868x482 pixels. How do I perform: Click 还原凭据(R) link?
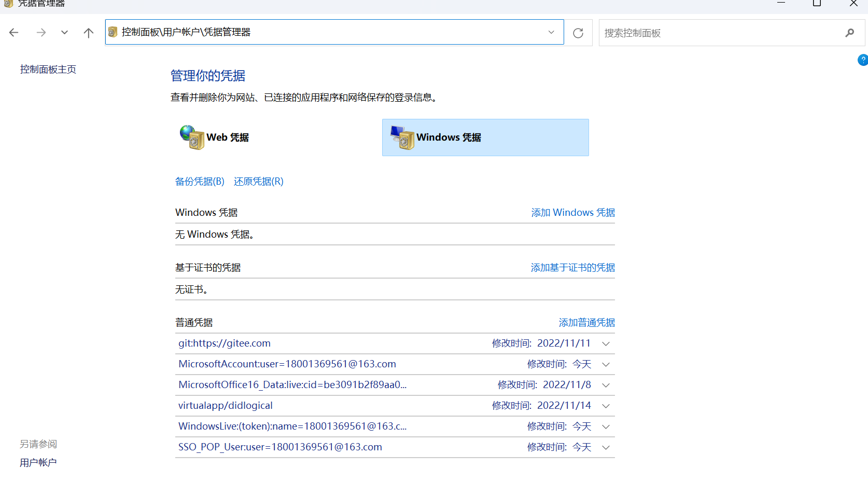259,182
